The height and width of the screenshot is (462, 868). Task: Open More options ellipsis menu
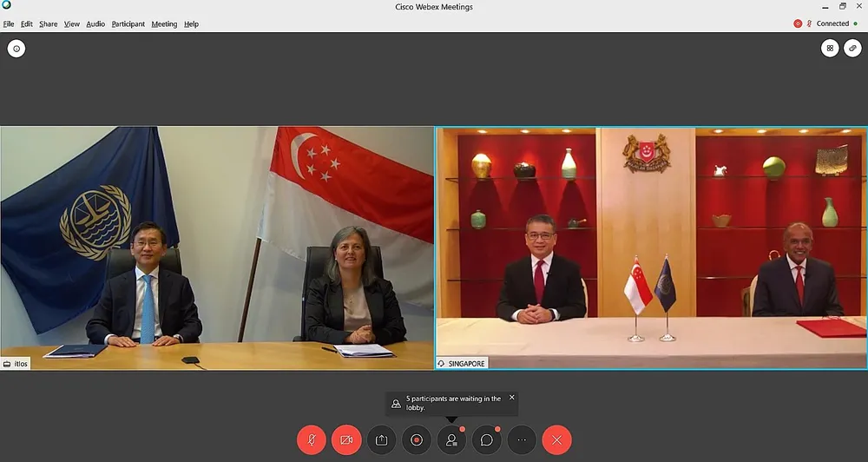coord(522,439)
